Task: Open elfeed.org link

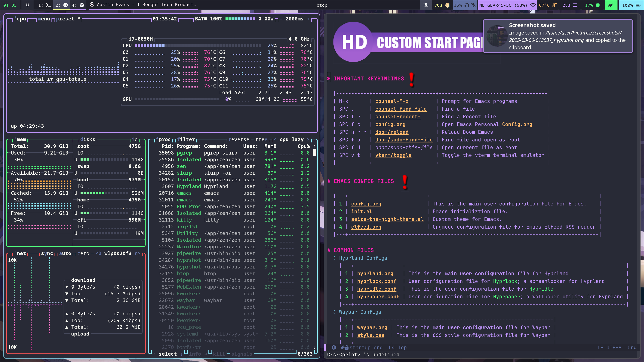Action: [x=366, y=227]
